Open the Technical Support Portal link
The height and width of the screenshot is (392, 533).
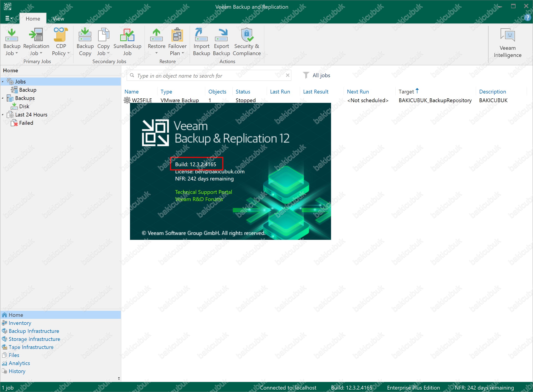[x=203, y=192]
